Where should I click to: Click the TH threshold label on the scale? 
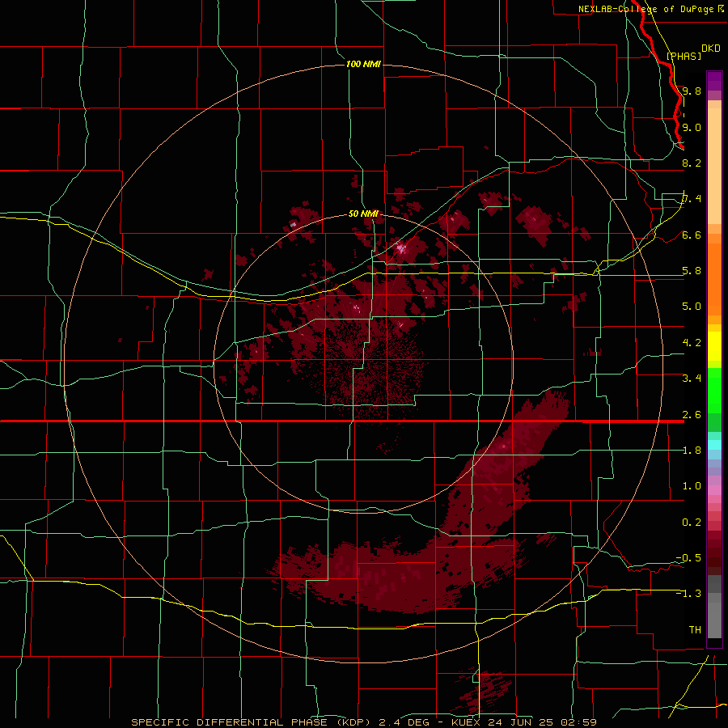(x=695, y=630)
